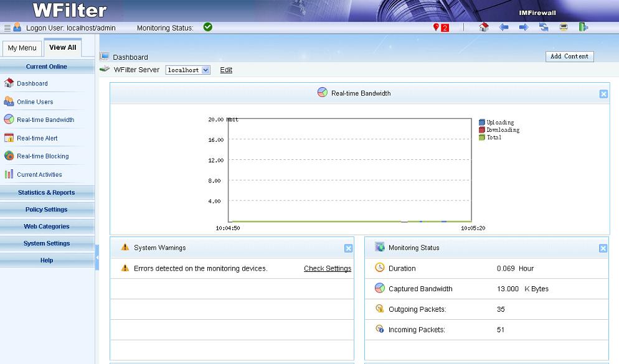619x364 pixels.
Task: Open the WFilter Server localhost dropdown
Action: click(x=188, y=70)
